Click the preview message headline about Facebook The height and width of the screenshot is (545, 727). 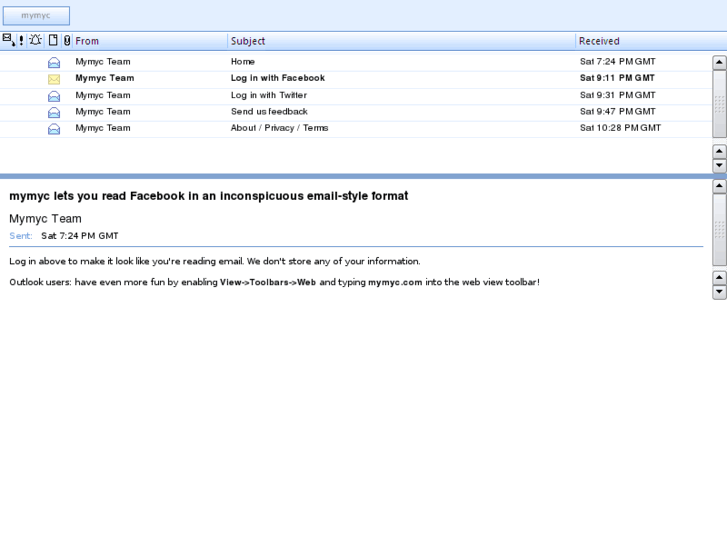coord(209,196)
